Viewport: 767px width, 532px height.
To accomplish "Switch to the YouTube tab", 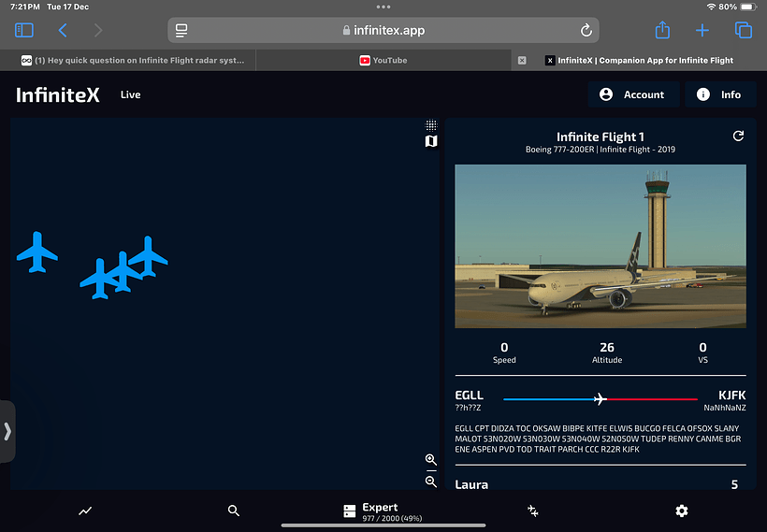I will pyautogui.click(x=383, y=60).
